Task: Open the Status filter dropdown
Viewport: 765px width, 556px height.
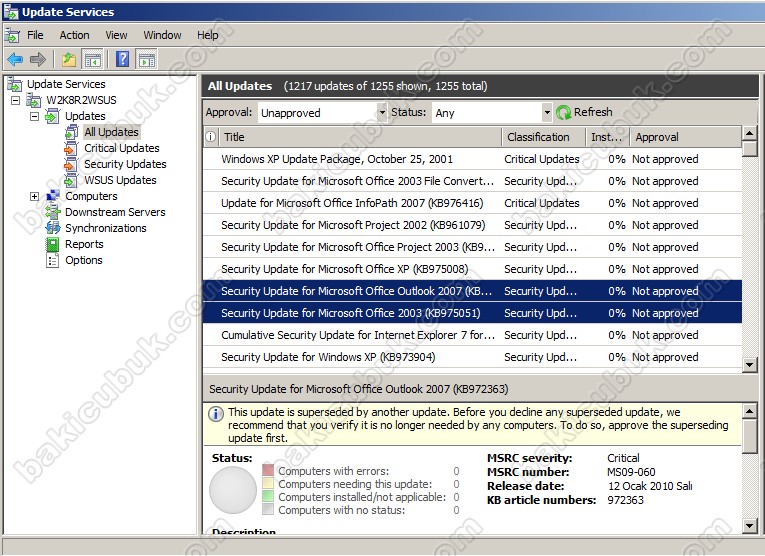Action: coord(547,113)
